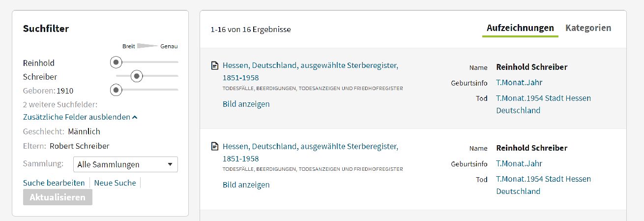This screenshot has height=221, width=644.
Task: Click the Breit-Genau precision wedge icon
Action: coord(147,46)
